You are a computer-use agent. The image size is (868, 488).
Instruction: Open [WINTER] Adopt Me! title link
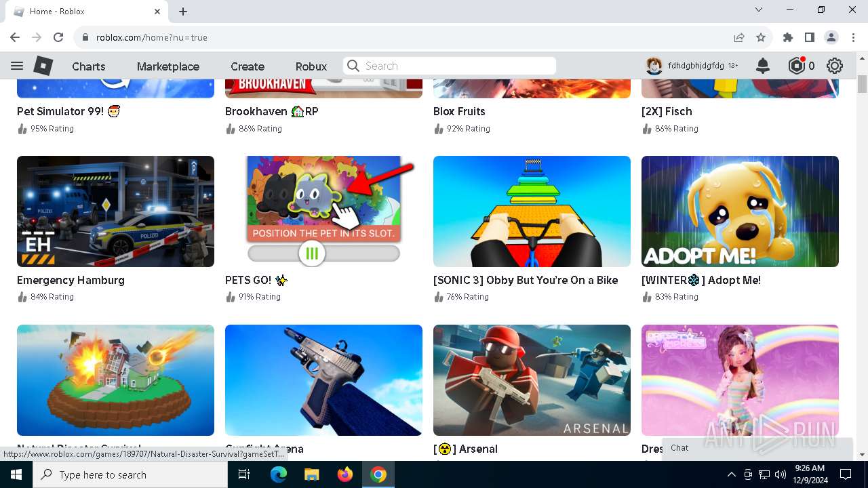(701, 280)
